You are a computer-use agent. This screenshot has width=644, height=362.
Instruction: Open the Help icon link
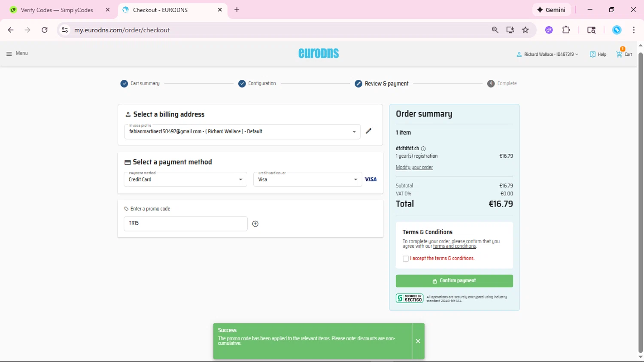(x=598, y=54)
